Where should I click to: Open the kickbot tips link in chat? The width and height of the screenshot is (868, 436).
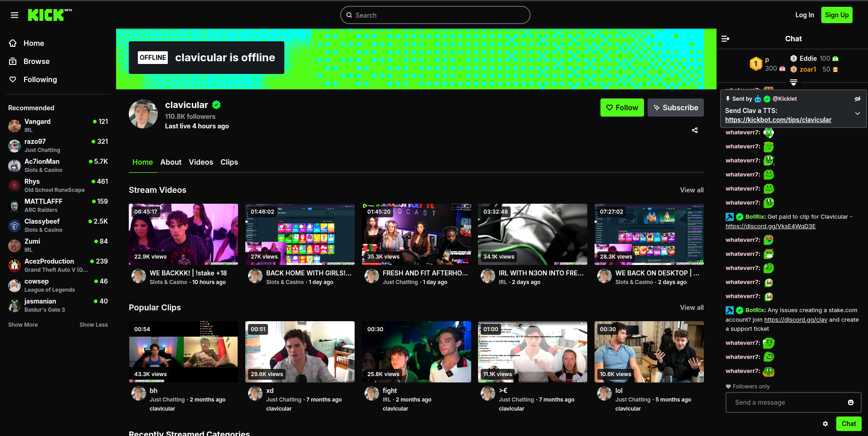point(778,120)
